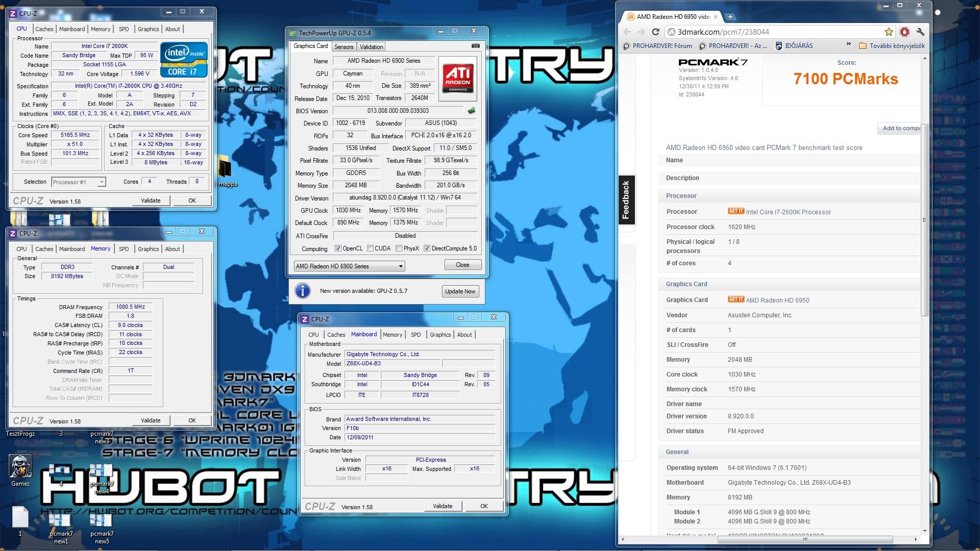Click BIOS Version F10b field
Screen dimensions: 980x551
420,428
